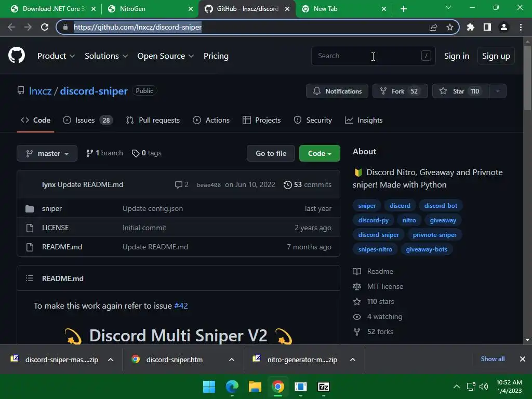The width and height of the screenshot is (532, 399).
Task: Click the Chrome taskbar icon
Action: pos(277,387)
